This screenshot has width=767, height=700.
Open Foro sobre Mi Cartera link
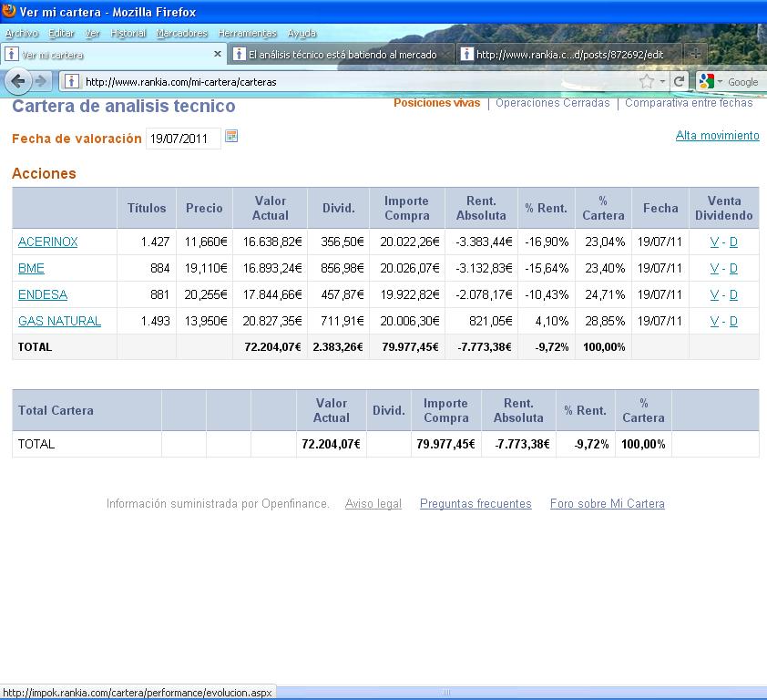click(607, 503)
